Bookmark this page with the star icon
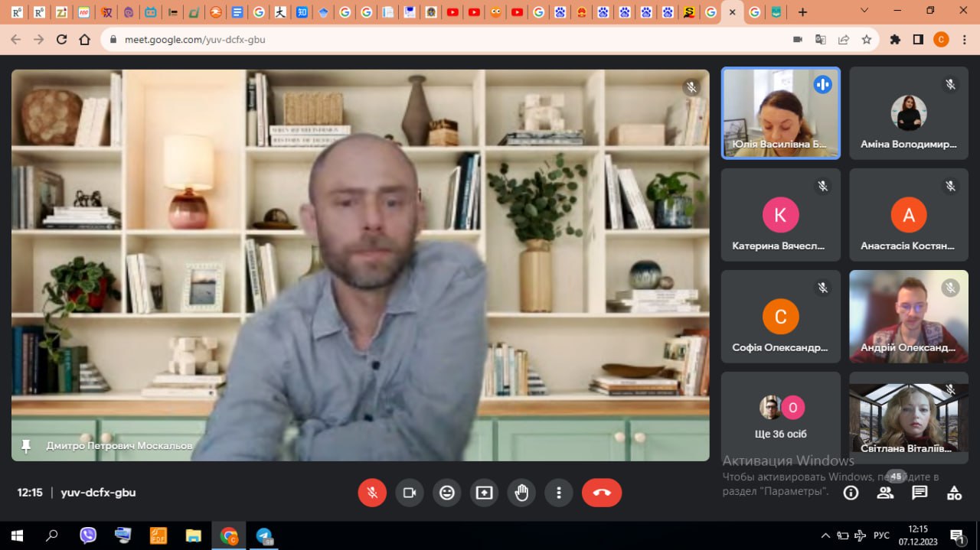Image resolution: width=980 pixels, height=550 pixels. [x=867, y=40]
